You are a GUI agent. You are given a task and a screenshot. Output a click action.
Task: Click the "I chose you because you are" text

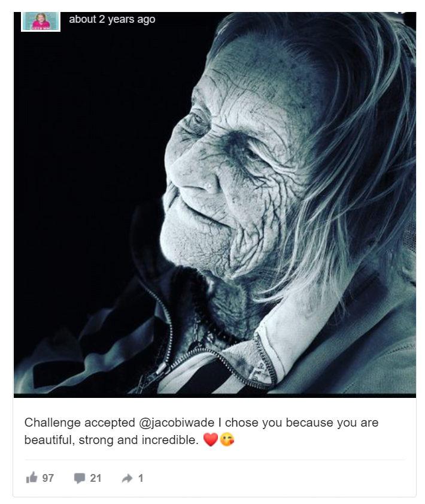[299, 422]
